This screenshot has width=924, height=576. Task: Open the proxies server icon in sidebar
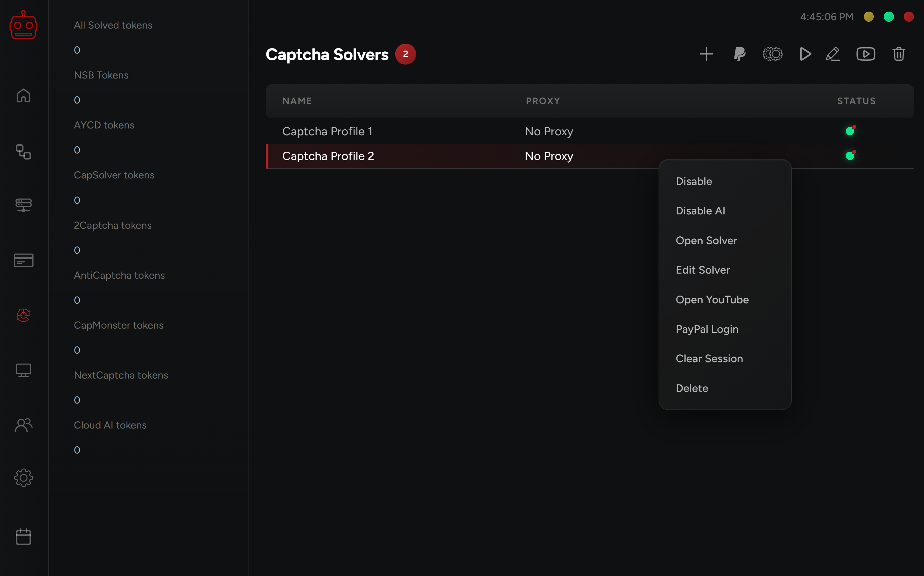pos(23,205)
